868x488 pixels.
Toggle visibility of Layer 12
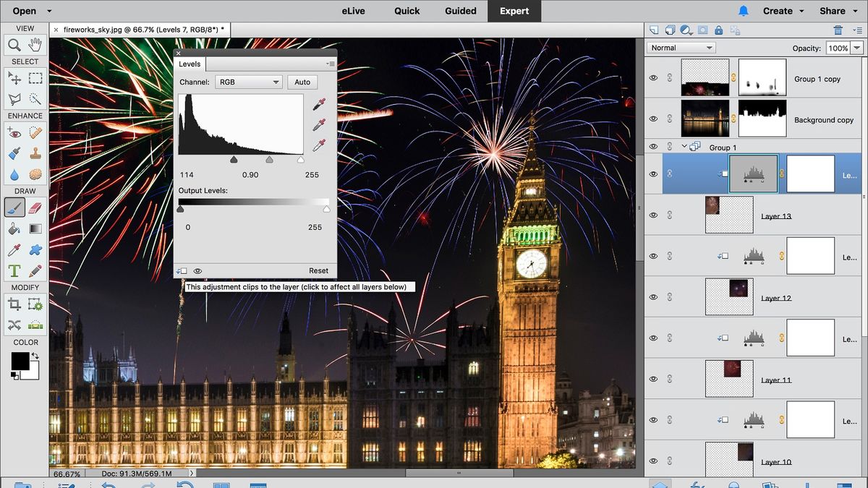653,296
